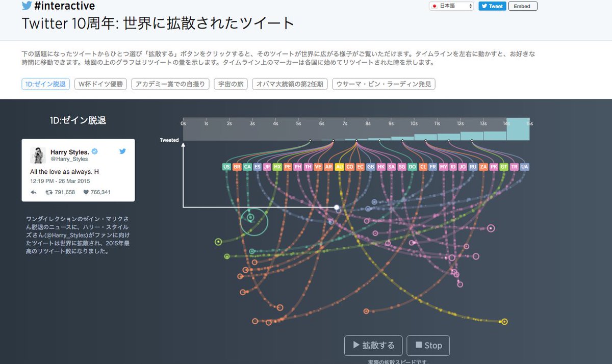Click the white timeline playhead handle

337,207
